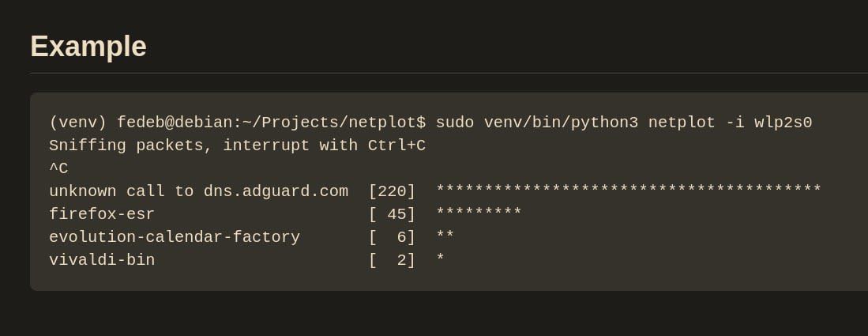Screen dimensions: 868x336
Task: Click the word sudo in the command
Action: [455, 123]
